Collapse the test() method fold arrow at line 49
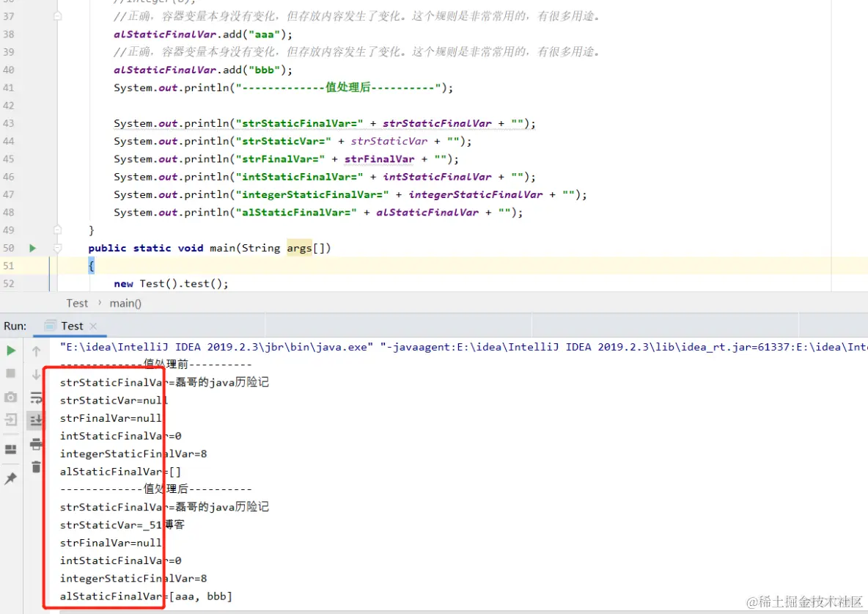This screenshot has height=614, width=868. coord(57,230)
